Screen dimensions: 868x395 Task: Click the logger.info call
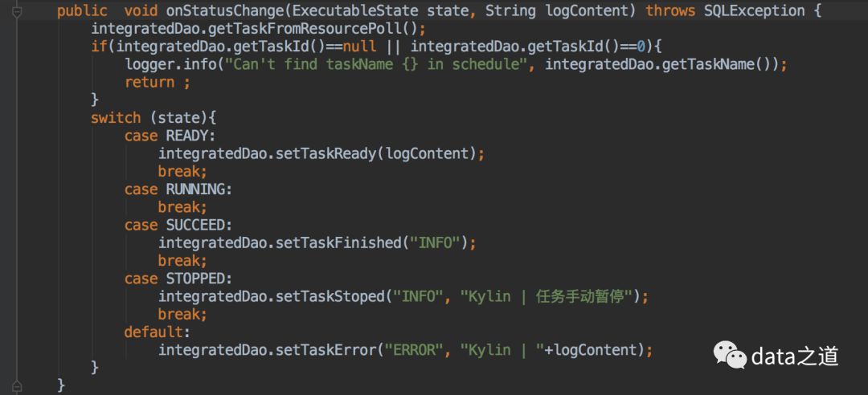point(171,65)
